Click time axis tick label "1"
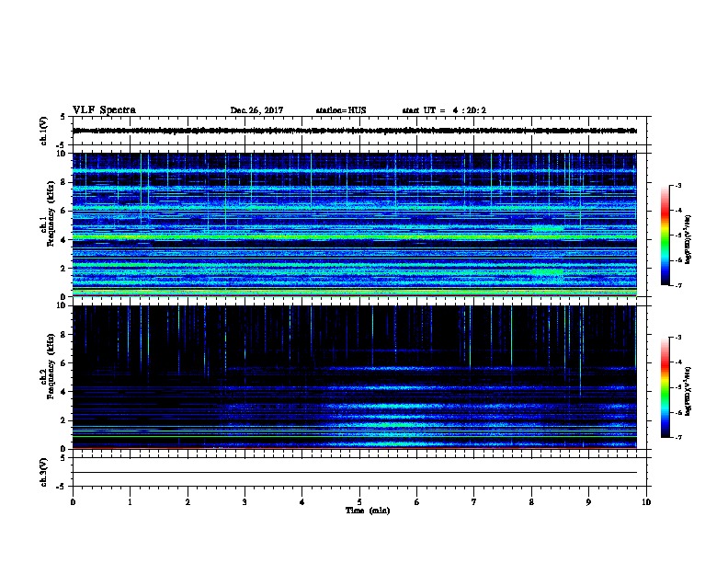This screenshot has width=728, height=563. [130, 502]
